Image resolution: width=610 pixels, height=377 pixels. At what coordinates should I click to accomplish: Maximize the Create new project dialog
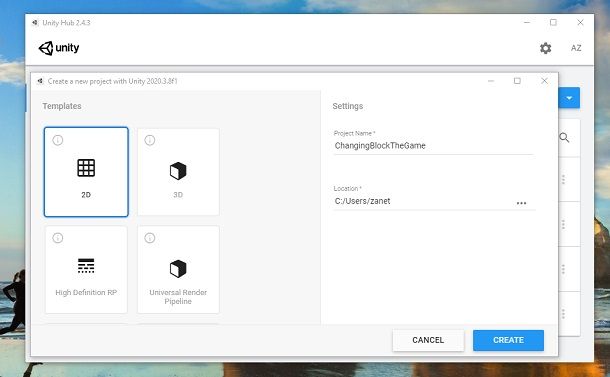[517, 81]
